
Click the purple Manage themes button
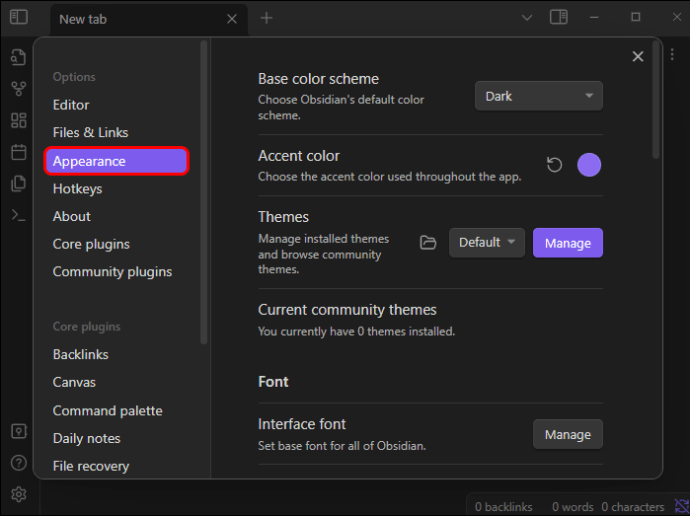[x=568, y=243]
